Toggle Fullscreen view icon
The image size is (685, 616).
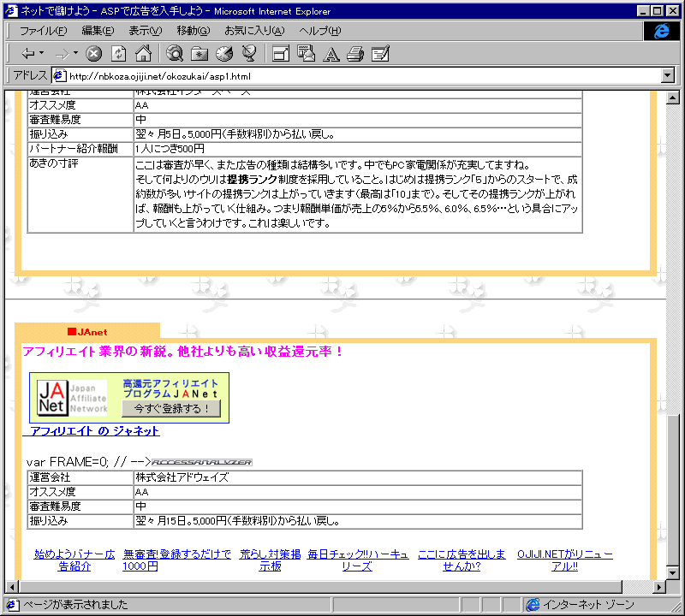pos(281,54)
